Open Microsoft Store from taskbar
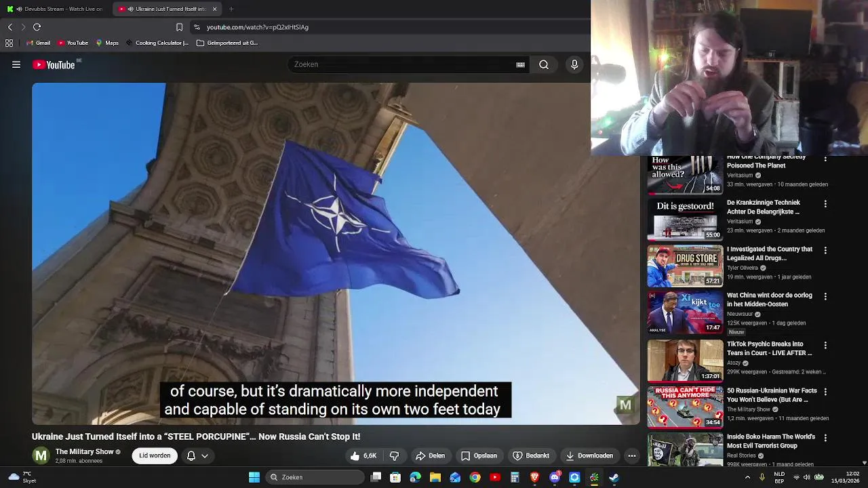Image resolution: width=868 pixels, height=488 pixels. point(395,477)
